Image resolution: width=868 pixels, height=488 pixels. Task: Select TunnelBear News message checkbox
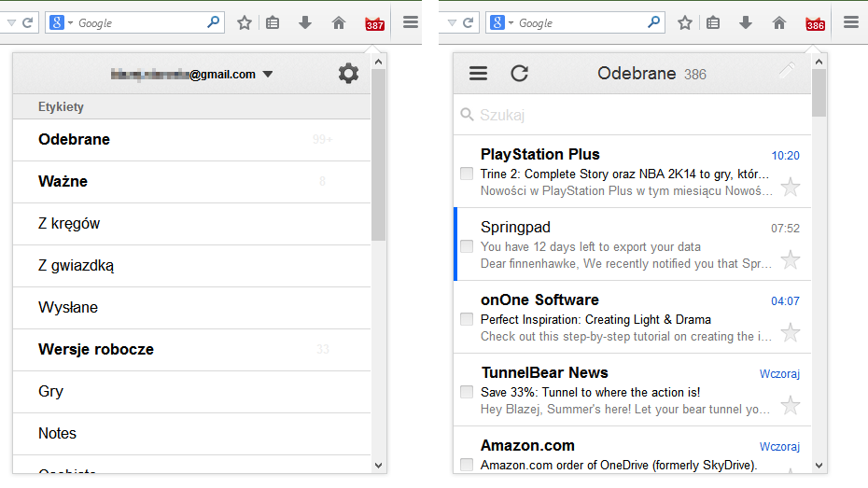click(x=467, y=392)
